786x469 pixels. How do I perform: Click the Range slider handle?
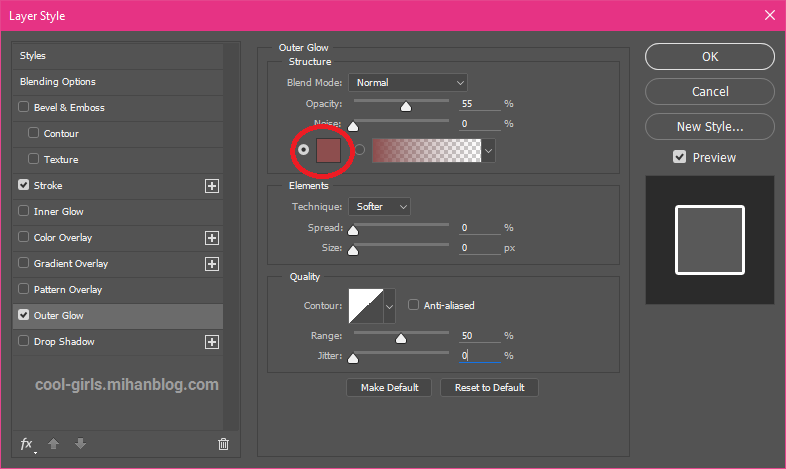coord(401,338)
